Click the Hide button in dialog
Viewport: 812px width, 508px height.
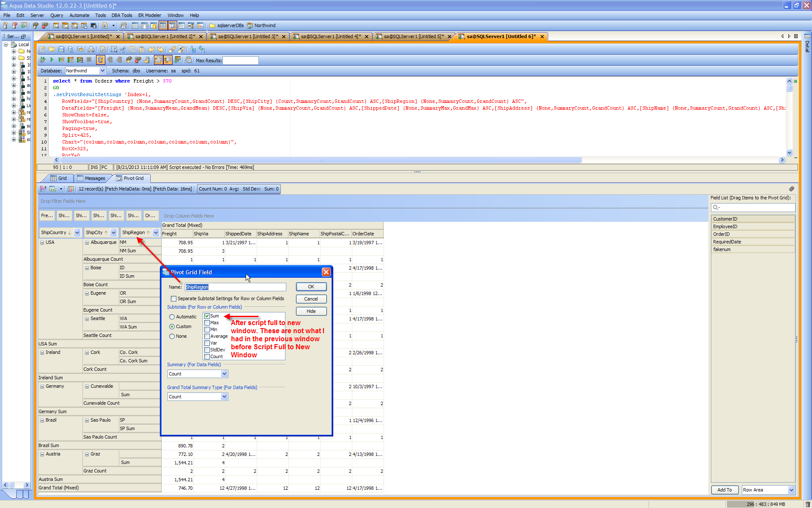click(x=311, y=311)
